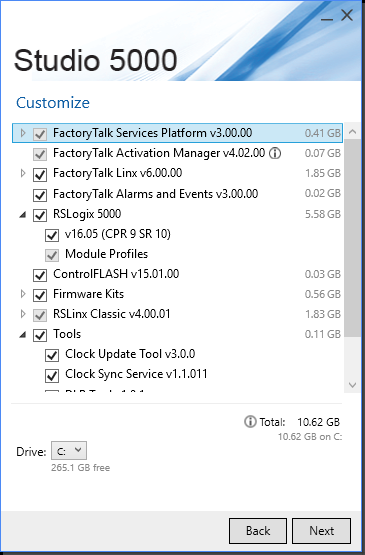Select the Firmware Kits label

pyautogui.click(x=89, y=294)
